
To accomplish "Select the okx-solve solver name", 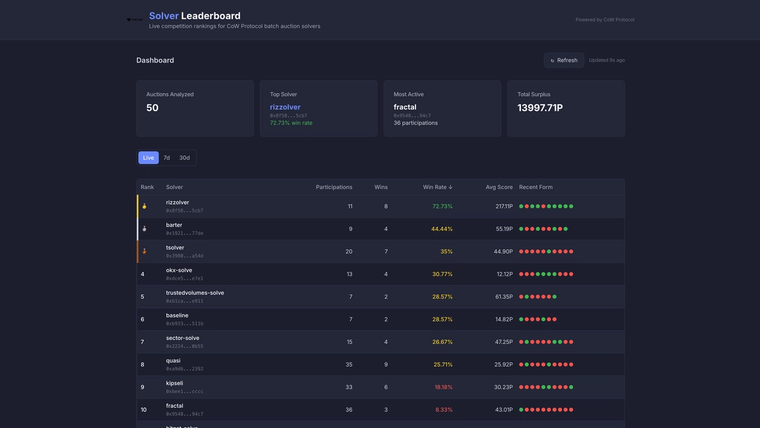I will (x=179, y=270).
